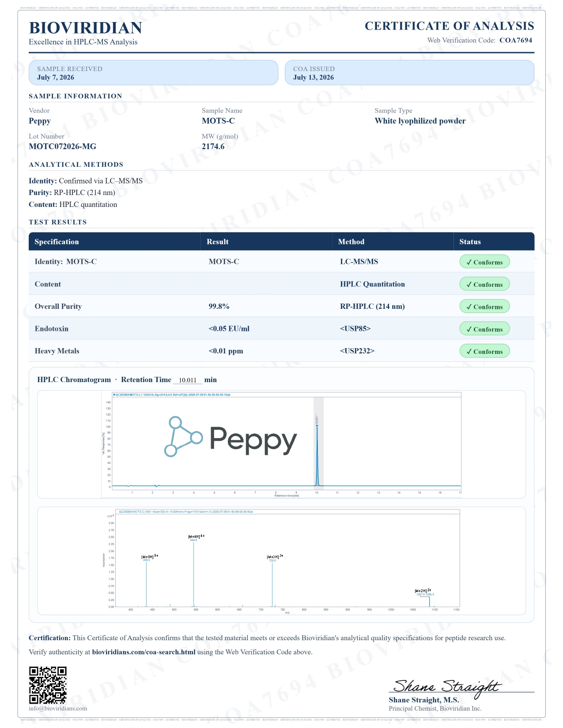Click the info@bioviridians.com email address
The height and width of the screenshot is (728, 563).
click(x=58, y=708)
